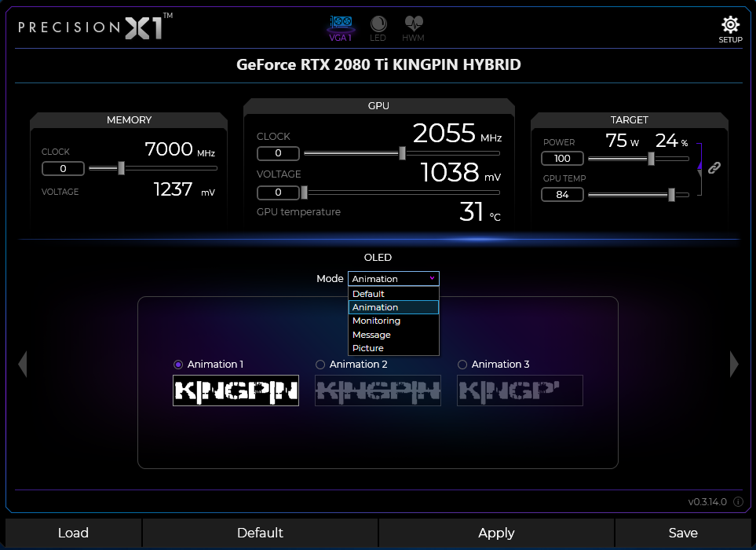Go to previous page with left arrow
The height and width of the screenshot is (550, 756).
[x=22, y=365]
